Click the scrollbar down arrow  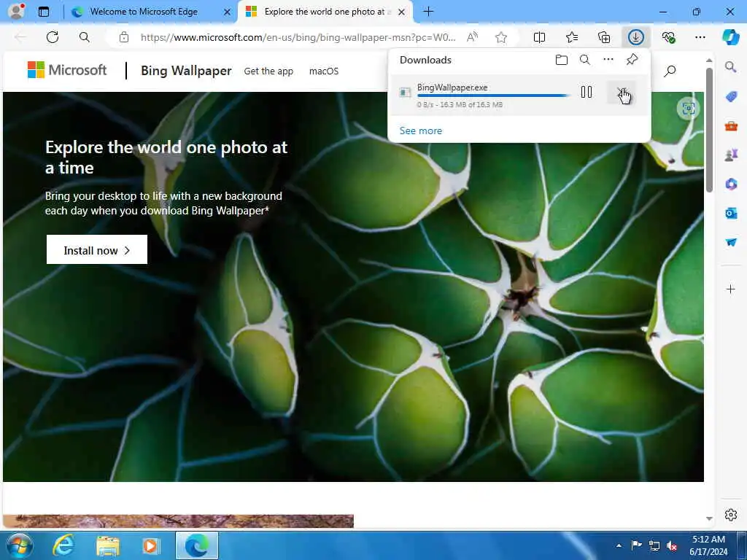click(x=709, y=518)
